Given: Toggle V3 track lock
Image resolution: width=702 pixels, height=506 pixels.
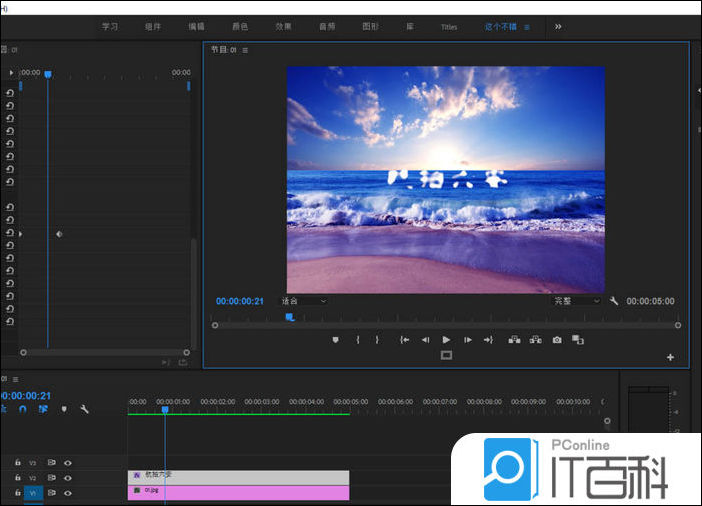Looking at the screenshot, I should (18, 462).
